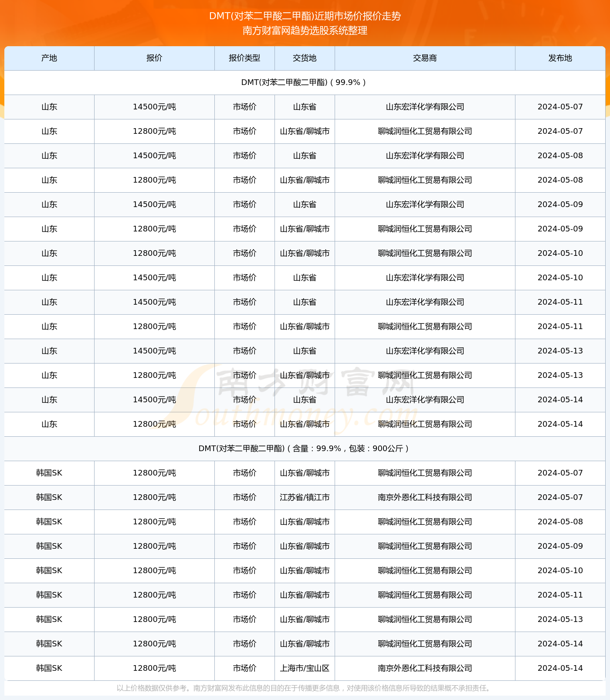Click 12800元/吨 price in the 上海市/宝山区 row
The image size is (610, 700).
coord(154,668)
